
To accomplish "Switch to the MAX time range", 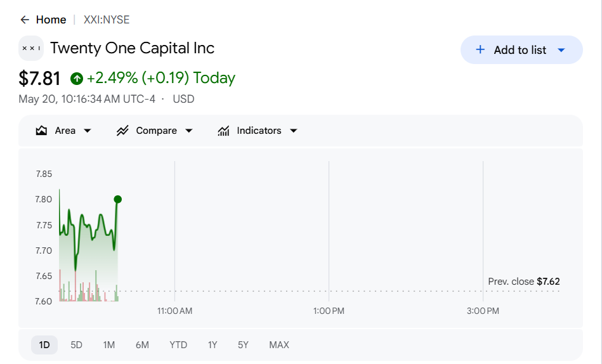I will pyautogui.click(x=279, y=345).
